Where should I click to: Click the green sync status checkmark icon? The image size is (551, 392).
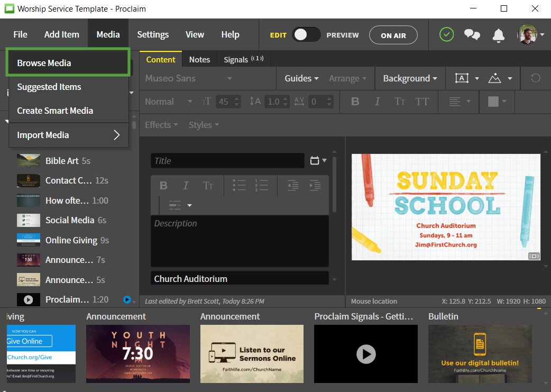pyautogui.click(x=446, y=34)
